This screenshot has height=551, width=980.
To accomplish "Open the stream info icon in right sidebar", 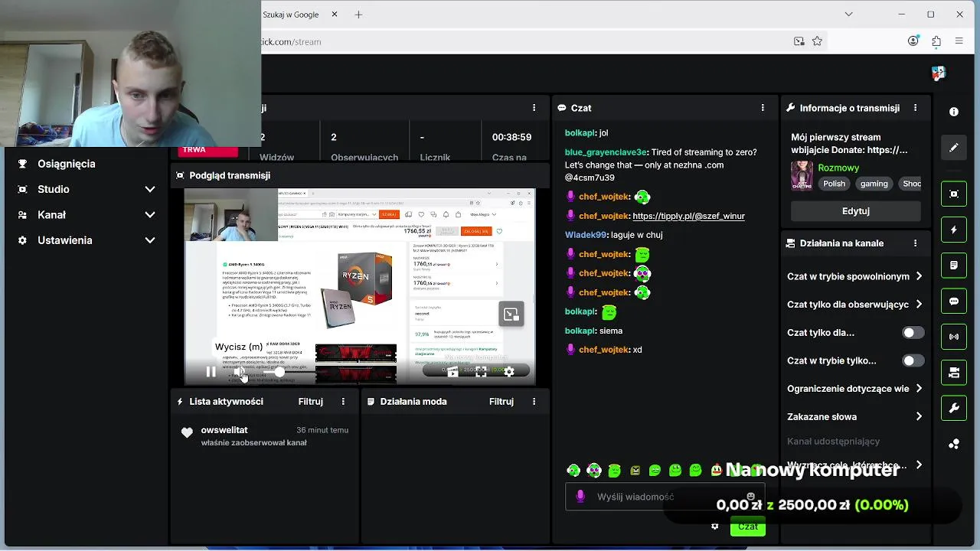I will [x=954, y=112].
